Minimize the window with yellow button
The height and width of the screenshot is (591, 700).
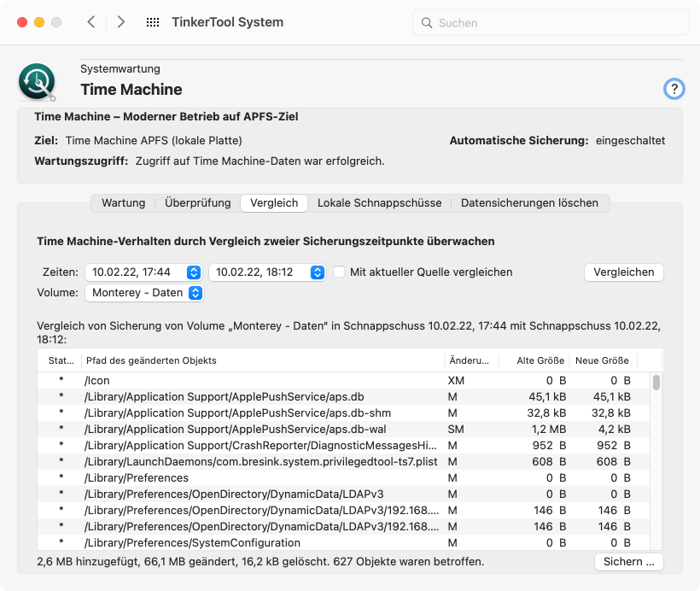pos(39,22)
